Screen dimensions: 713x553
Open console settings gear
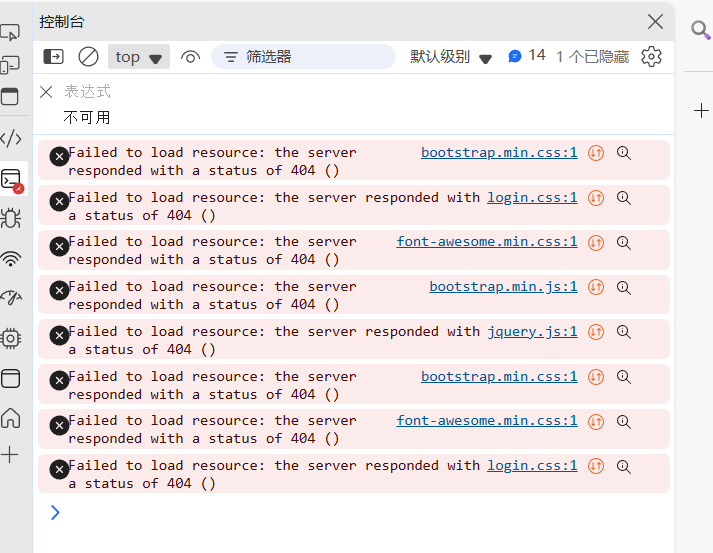[651, 57]
